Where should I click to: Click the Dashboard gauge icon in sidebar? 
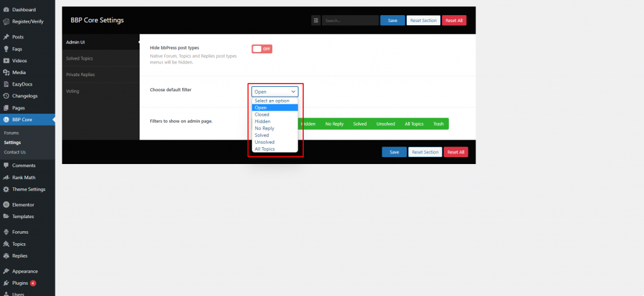pyautogui.click(x=6, y=9)
